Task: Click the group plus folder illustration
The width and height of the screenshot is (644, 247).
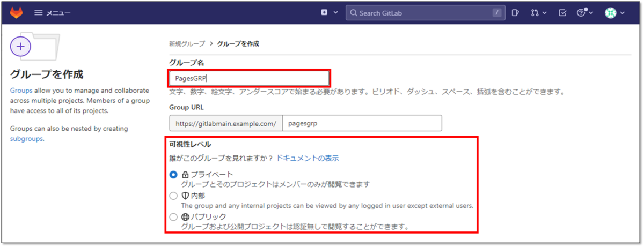Action: click(x=35, y=47)
